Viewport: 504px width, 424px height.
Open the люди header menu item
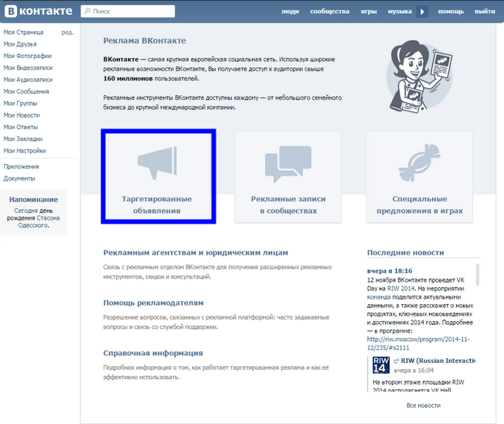(290, 12)
